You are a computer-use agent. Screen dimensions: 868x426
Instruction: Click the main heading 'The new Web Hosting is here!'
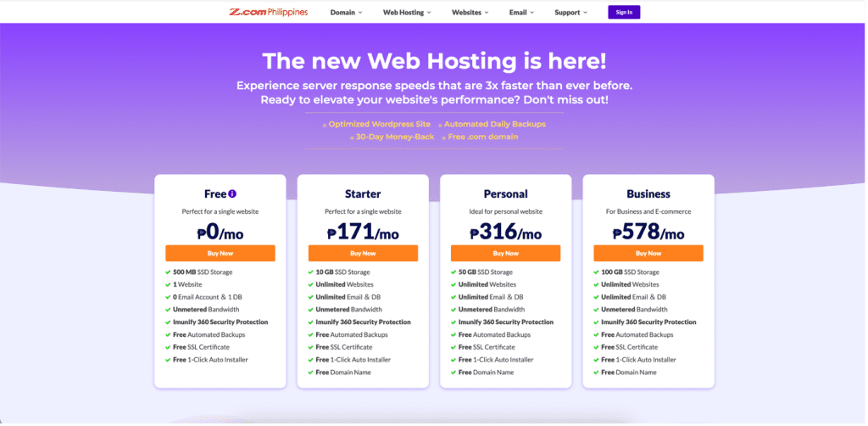point(434,61)
